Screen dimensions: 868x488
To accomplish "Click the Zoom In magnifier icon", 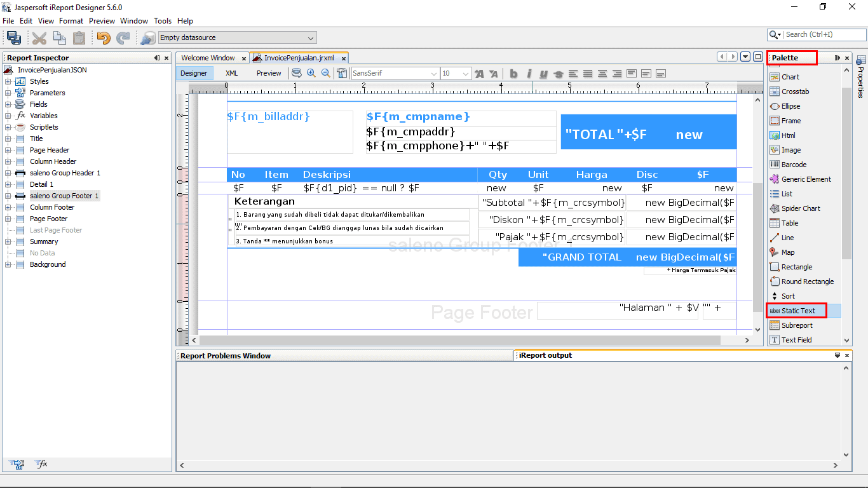I will tap(311, 73).
